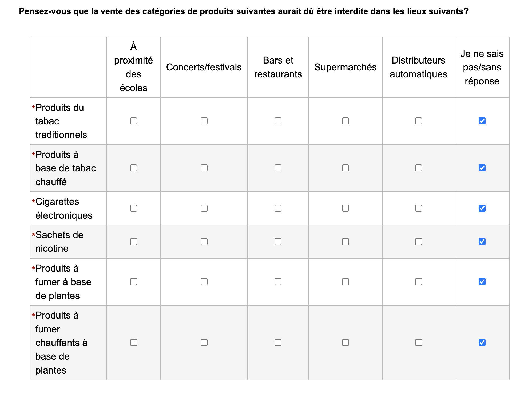This screenshot has width=532, height=393.
Task: Tick Distributeurs automatiques for Cigarettes électroniques
Action: 419,208
